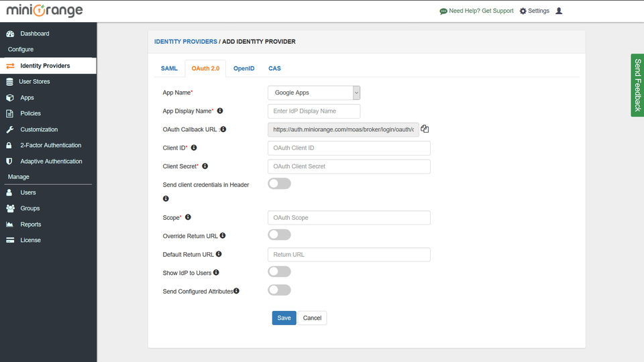This screenshot has width=644, height=362.
Task: Click the OAuth Client ID field
Action: pos(349,147)
